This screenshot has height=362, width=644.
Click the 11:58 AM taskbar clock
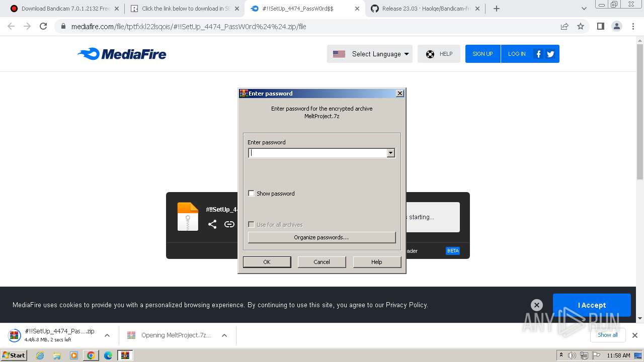click(618, 355)
